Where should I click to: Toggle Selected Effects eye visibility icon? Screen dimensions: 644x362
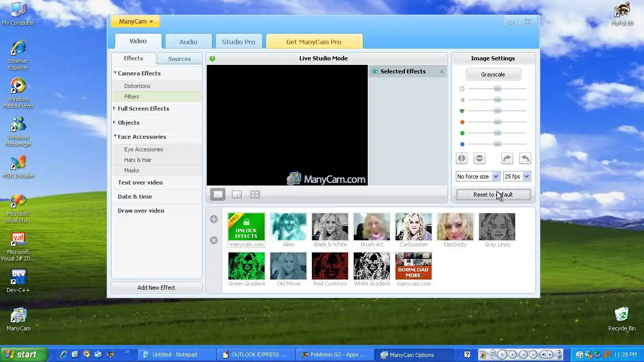[374, 71]
